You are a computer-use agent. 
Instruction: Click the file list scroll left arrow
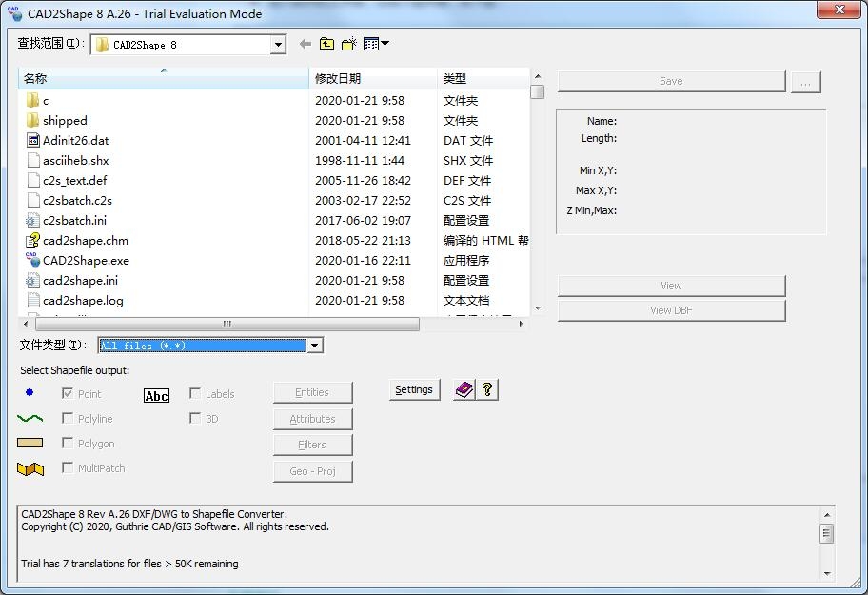tap(26, 324)
